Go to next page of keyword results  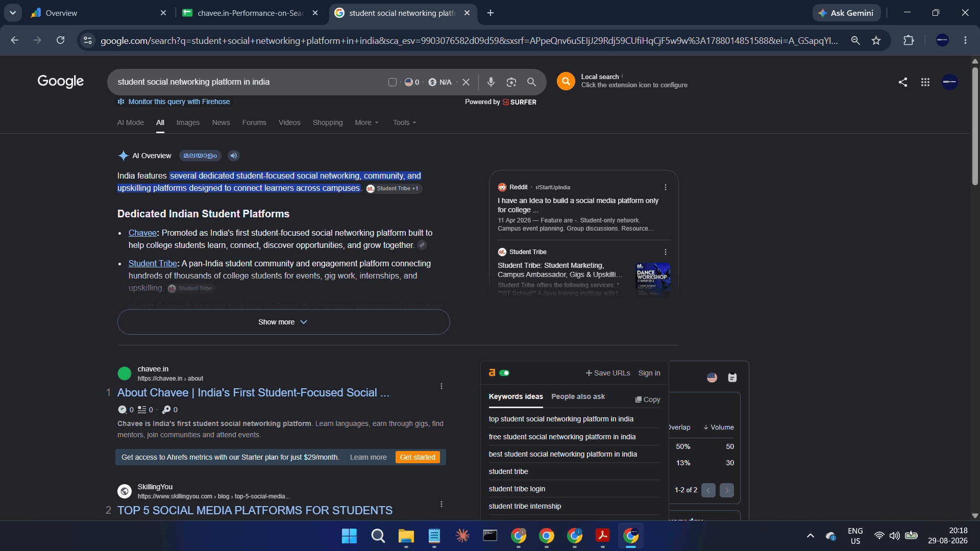[x=727, y=490]
